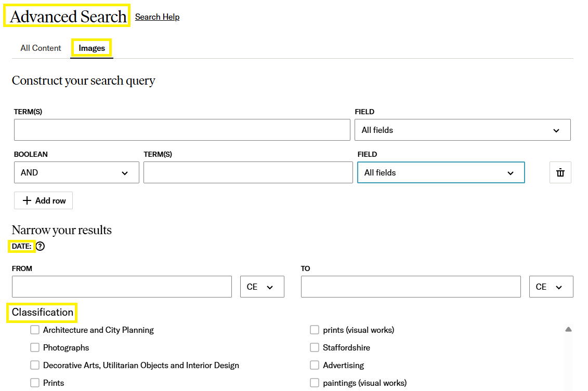This screenshot has width=588, height=391.
Task: Open the Search Help link
Action: coord(157,17)
